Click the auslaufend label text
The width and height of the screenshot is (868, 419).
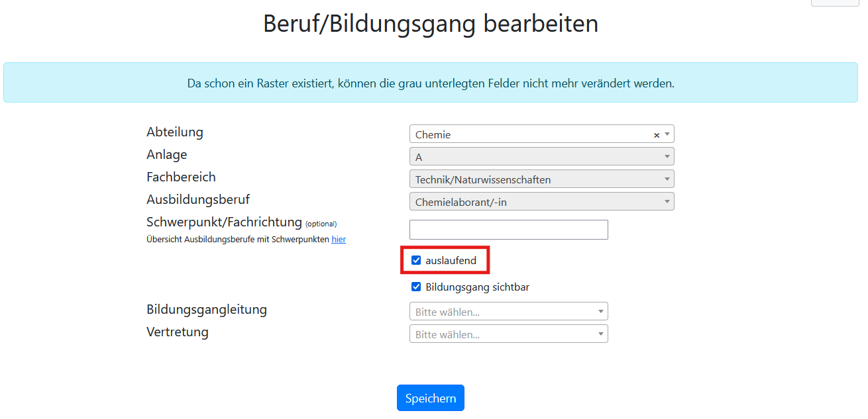pos(451,260)
